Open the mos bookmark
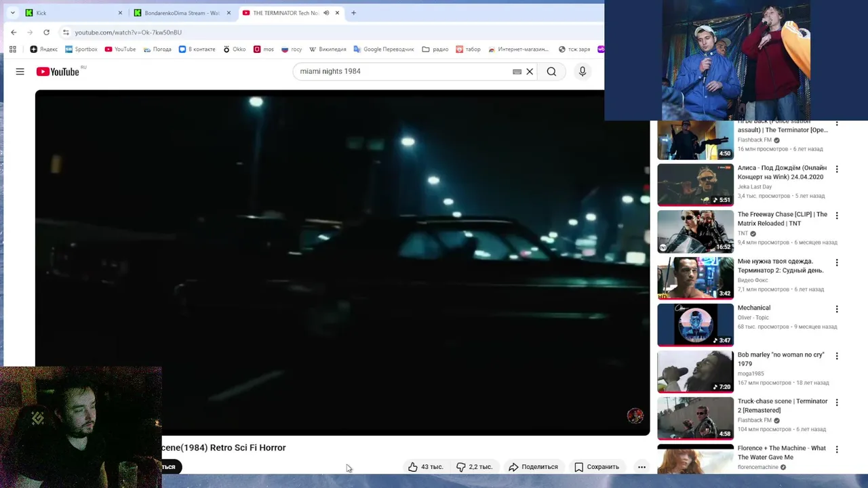 264,49
